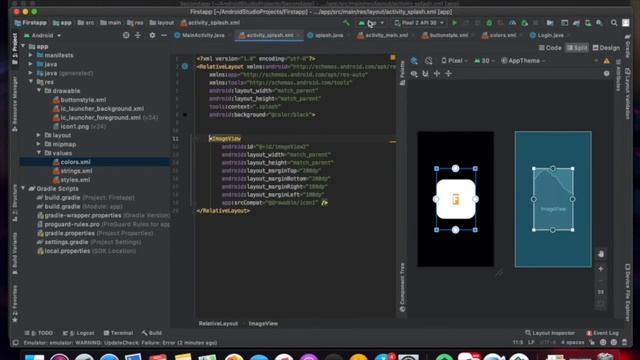The width and height of the screenshot is (640, 360).
Task: Zoom in the design preview with plus
Action: coord(601,269)
